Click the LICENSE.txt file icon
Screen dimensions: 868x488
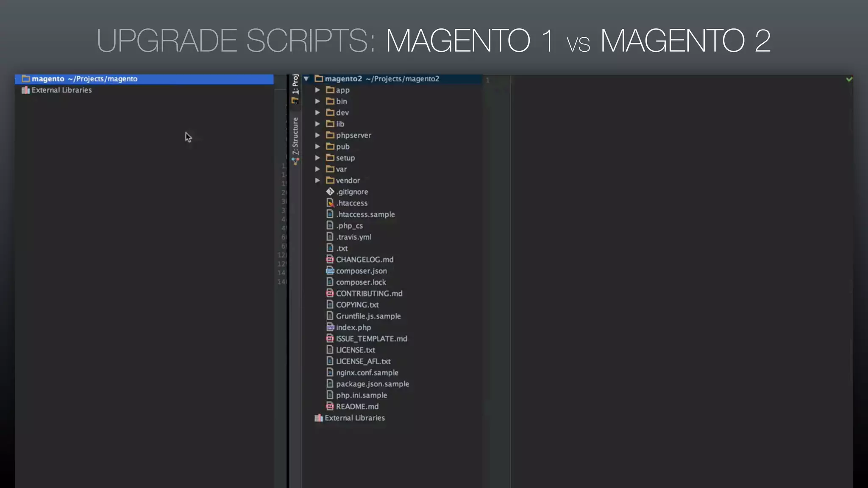coord(330,349)
